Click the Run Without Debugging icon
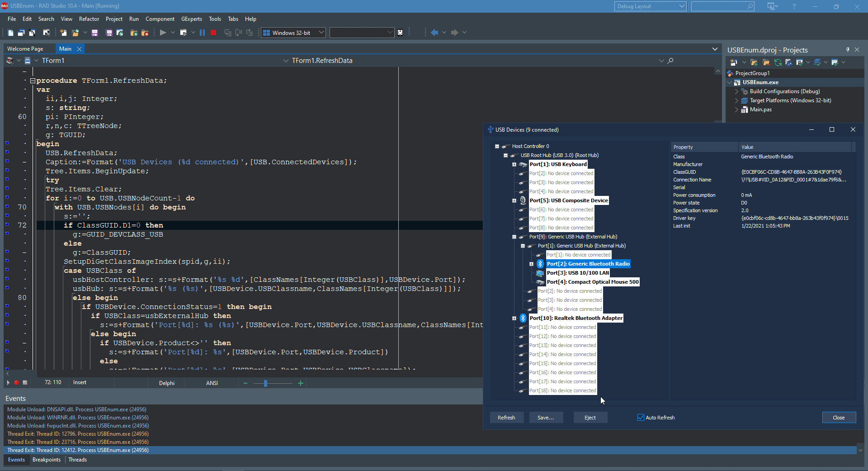 183,33
